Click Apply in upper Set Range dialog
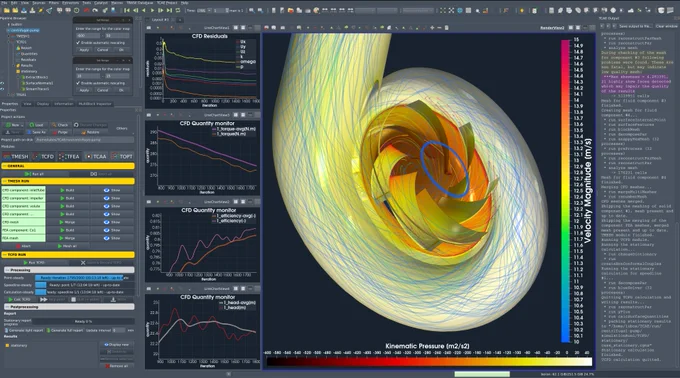This screenshot has width=680, height=378. coord(84,50)
